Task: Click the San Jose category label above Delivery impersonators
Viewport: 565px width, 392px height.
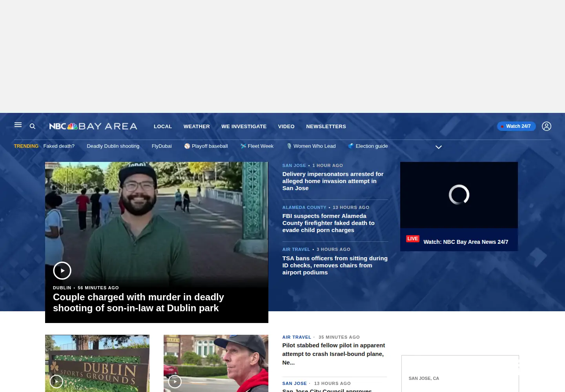Action: click(x=294, y=165)
